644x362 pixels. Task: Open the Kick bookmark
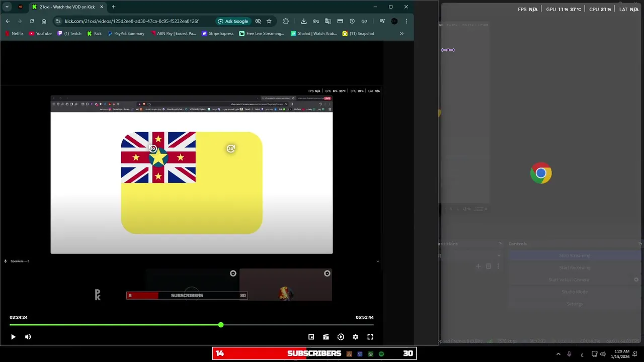pyautogui.click(x=95, y=34)
